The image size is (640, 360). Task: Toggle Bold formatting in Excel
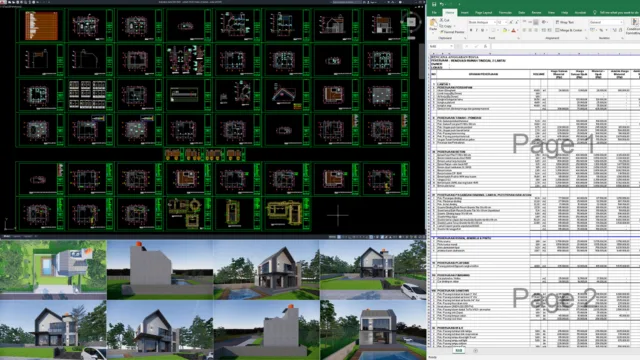click(471, 30)
